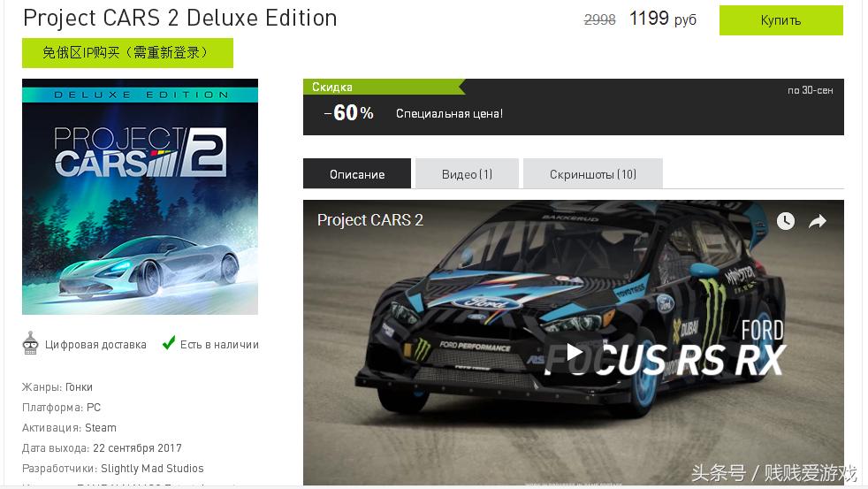This screenshot has width=868, height=489.
Task: Click the green Купить buy button
Action: [780, 20]
